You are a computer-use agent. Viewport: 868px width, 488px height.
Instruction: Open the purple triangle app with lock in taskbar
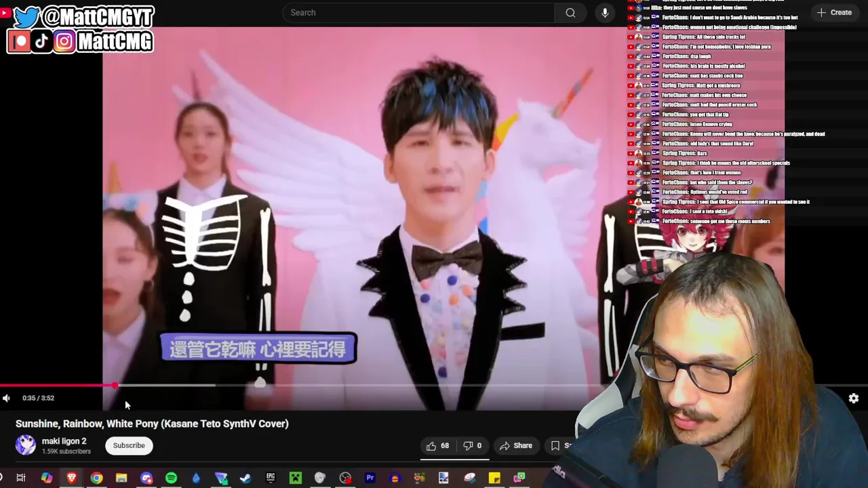click(x=221, y=478)
